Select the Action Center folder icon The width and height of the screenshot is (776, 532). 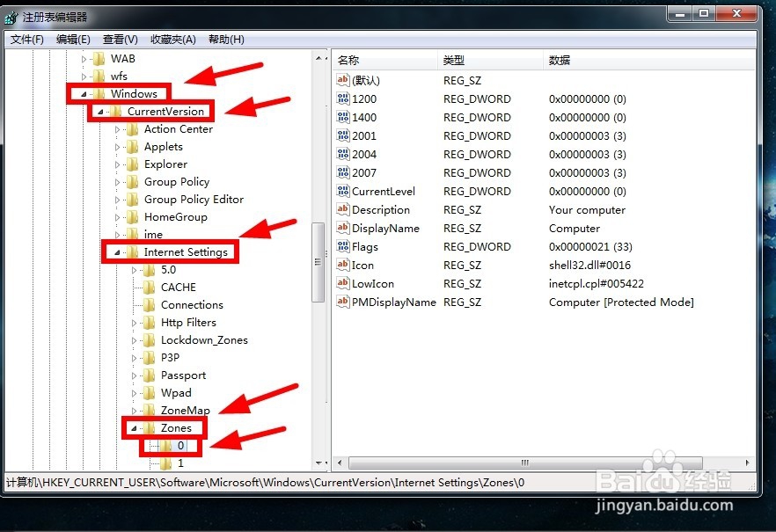coord(132,129)
